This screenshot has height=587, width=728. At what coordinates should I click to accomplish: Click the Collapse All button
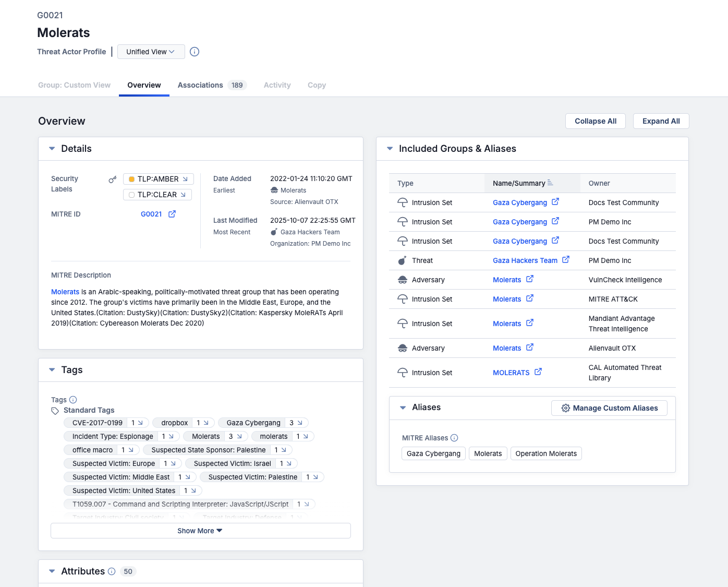point(595,121)
